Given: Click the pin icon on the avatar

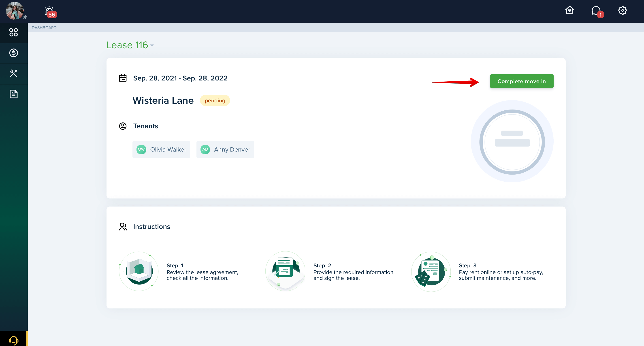Looking at the screenshot, I should pyautogui.click(x=25, y=17).
